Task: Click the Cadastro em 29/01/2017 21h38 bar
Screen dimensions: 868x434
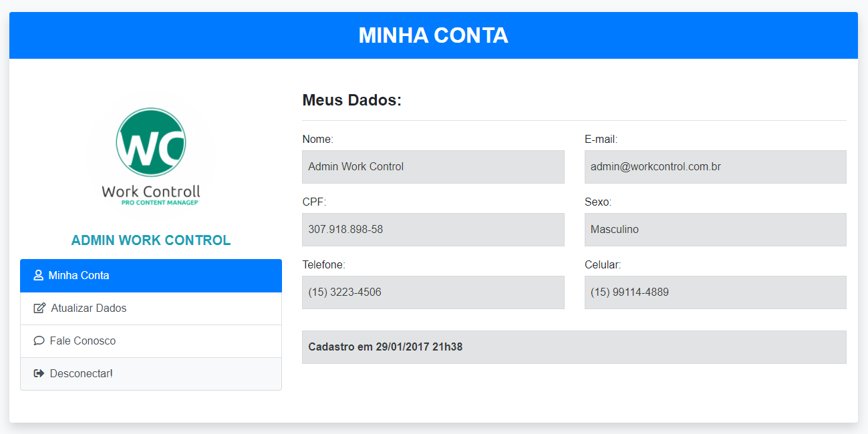Action: (574, 347)
